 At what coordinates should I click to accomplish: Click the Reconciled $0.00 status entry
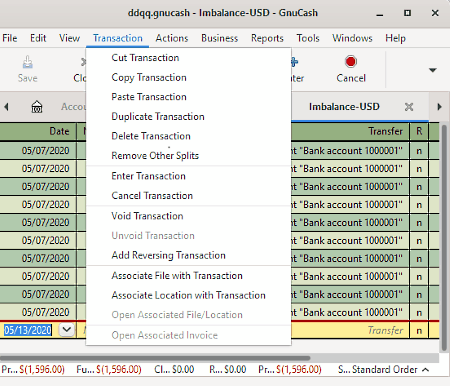[228, 370]
